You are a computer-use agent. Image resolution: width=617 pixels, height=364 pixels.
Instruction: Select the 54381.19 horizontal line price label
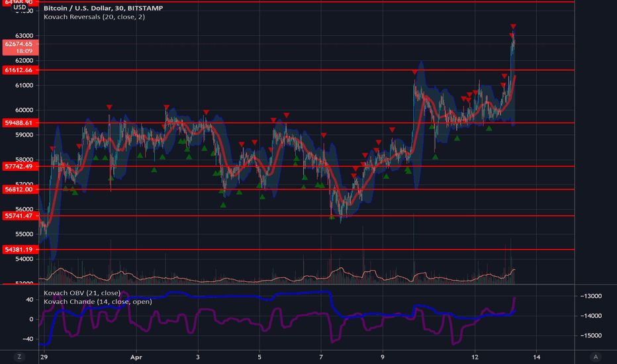(x=21, y=250)
